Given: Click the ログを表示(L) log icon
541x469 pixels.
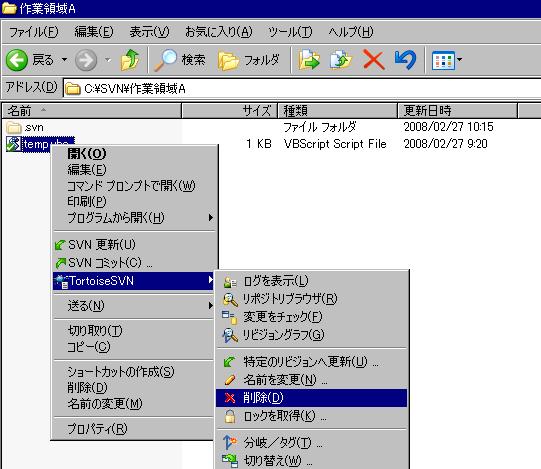Looking at the screenshot, I should pyautogui.click(x=230, y=282).
